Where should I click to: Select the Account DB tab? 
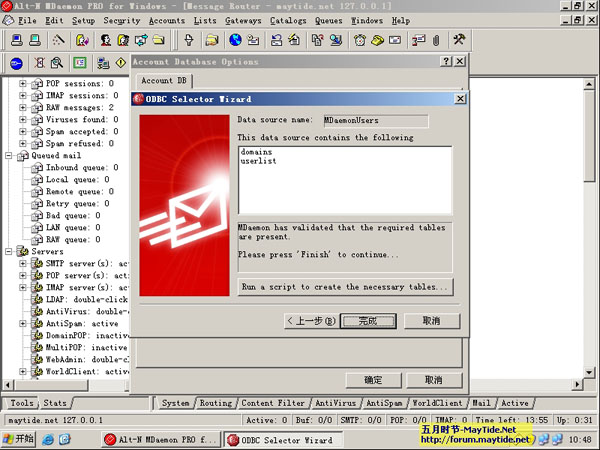click(x=164, y=80)
